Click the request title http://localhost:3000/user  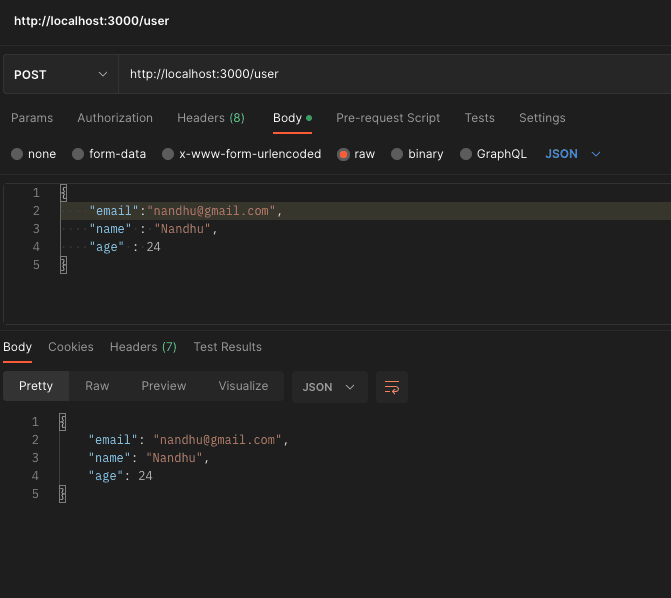[x=92, y=21]
